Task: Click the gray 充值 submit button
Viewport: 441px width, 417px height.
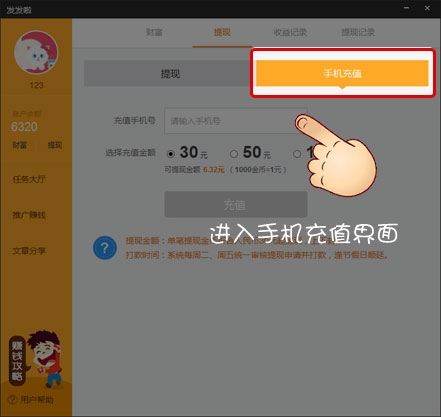Action: pyautogui.click(x=236, y=204)
